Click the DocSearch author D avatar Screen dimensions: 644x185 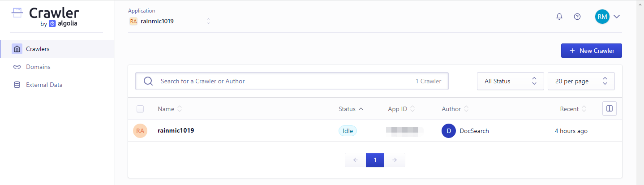[449, 131]
